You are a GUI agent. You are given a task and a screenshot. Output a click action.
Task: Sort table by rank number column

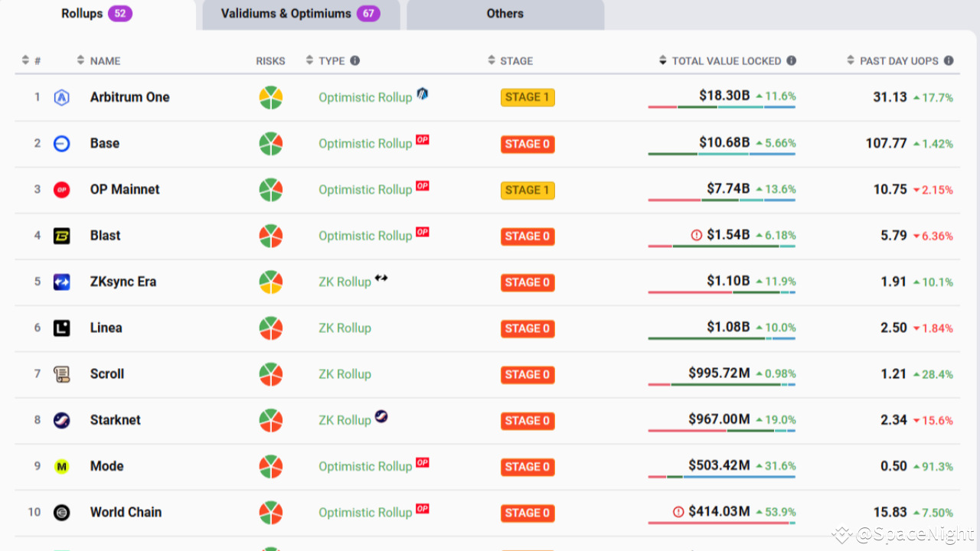coord(31,60)
